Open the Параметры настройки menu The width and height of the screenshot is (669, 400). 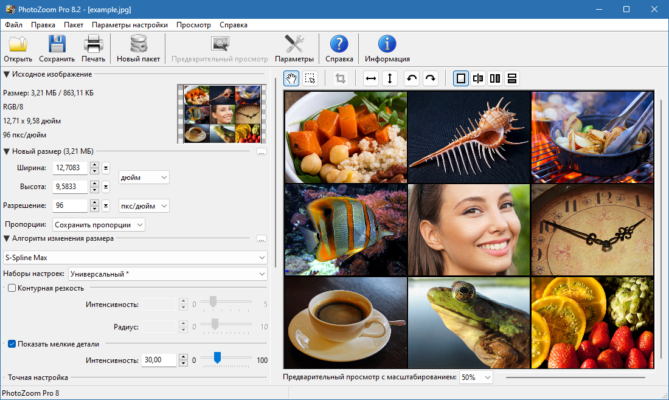coord(130,25)
